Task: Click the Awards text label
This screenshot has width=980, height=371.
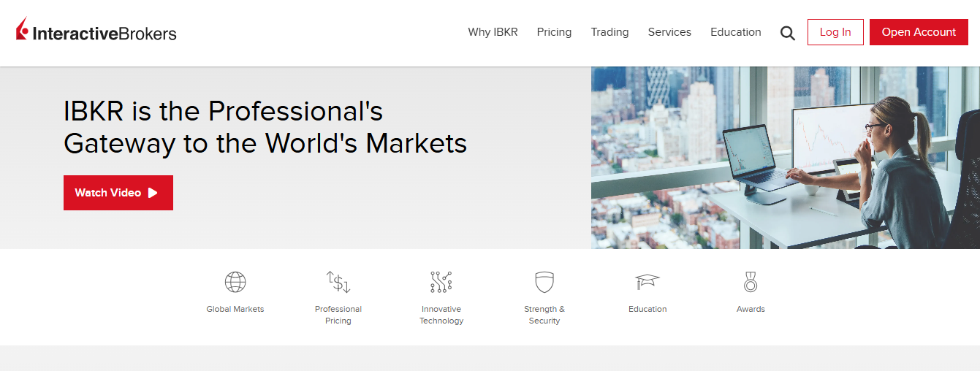Action: (751, 309)
